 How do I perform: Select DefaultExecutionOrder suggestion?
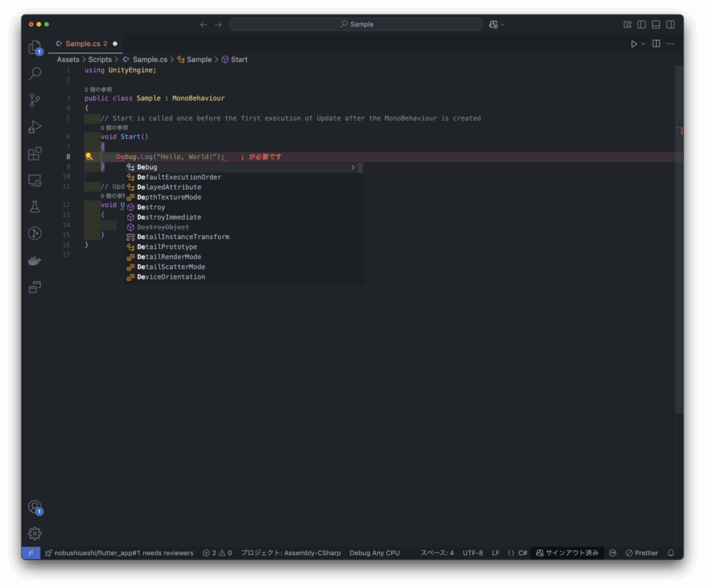point(244,177)
